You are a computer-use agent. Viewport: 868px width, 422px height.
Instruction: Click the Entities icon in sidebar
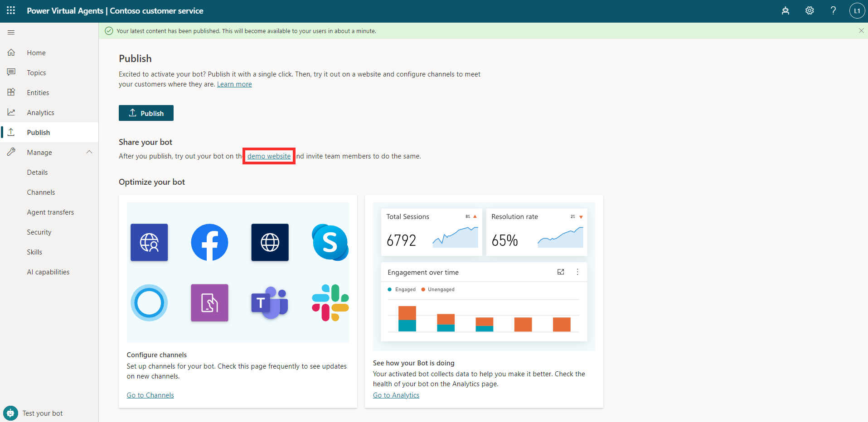(x=11, y=92)
